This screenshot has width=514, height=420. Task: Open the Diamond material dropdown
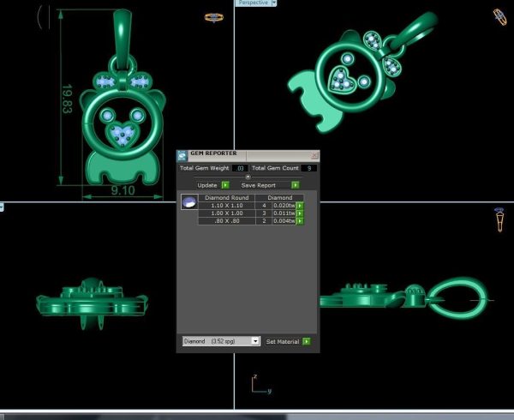point(255,341)
